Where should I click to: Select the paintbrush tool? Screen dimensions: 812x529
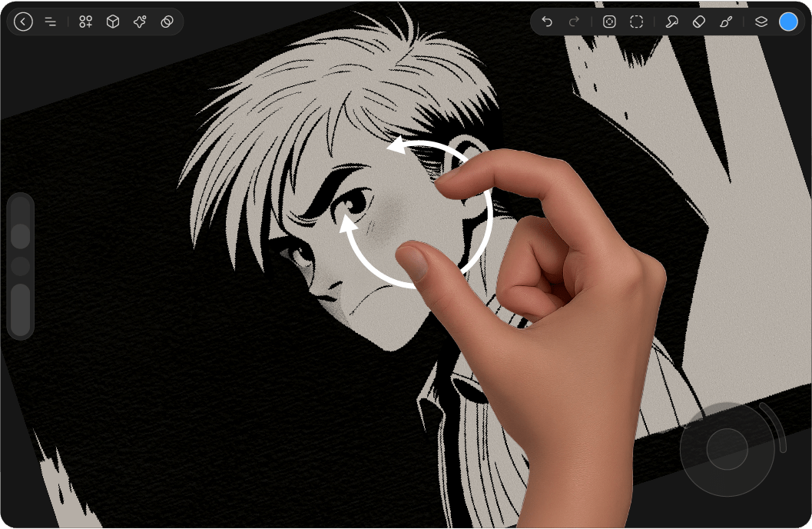(x=726, y=22)
